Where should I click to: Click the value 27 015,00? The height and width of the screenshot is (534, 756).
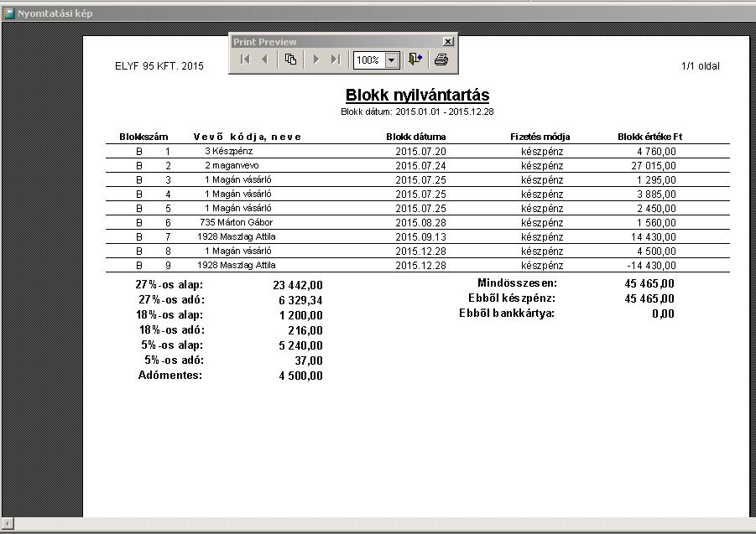(x=654, y=166)
